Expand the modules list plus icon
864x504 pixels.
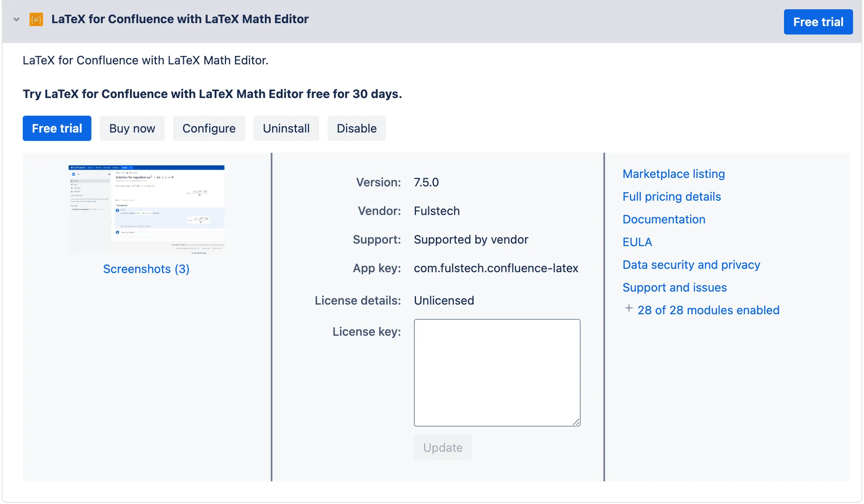[629, 308]
